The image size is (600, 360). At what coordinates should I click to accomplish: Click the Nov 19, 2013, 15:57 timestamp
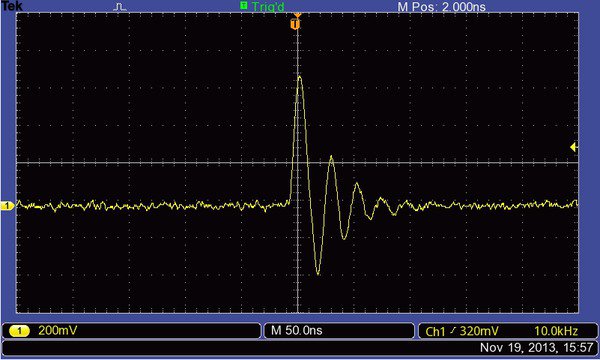(536, 347)
